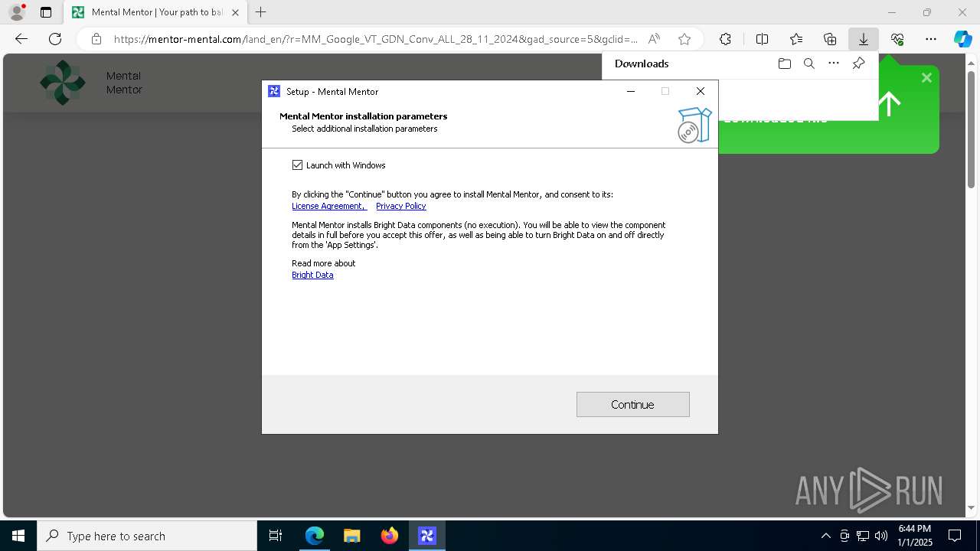This screenshot has width=980, height=551.
Task: Open Task View on the taskbar
Action: [276, 536]
